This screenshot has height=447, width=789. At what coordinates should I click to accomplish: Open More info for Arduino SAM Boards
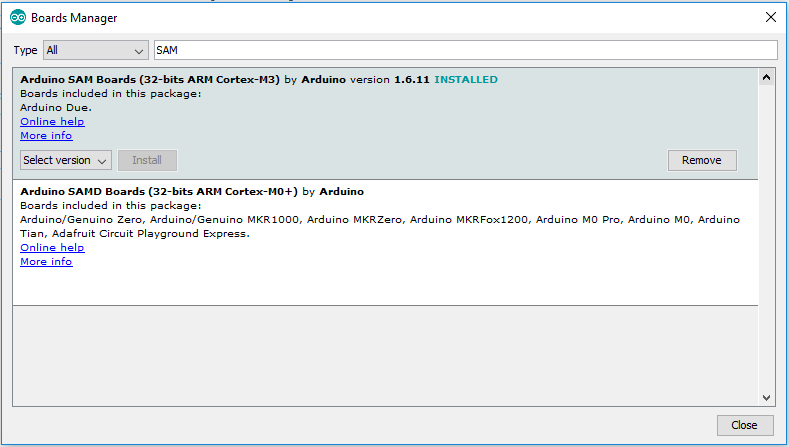[46, 135]
